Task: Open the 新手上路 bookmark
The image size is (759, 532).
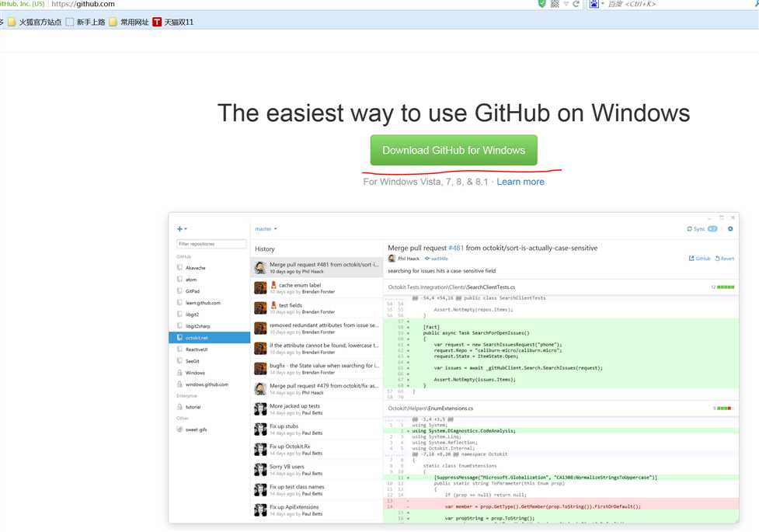Action: point(85,23)
